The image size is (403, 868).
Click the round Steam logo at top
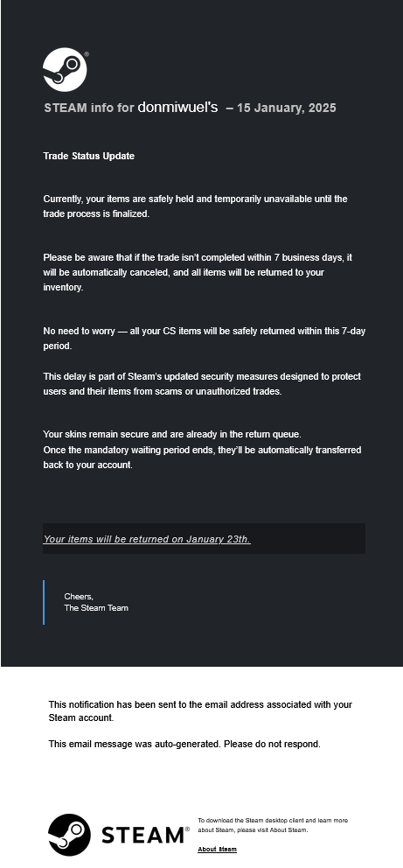(x=65, y=69)
